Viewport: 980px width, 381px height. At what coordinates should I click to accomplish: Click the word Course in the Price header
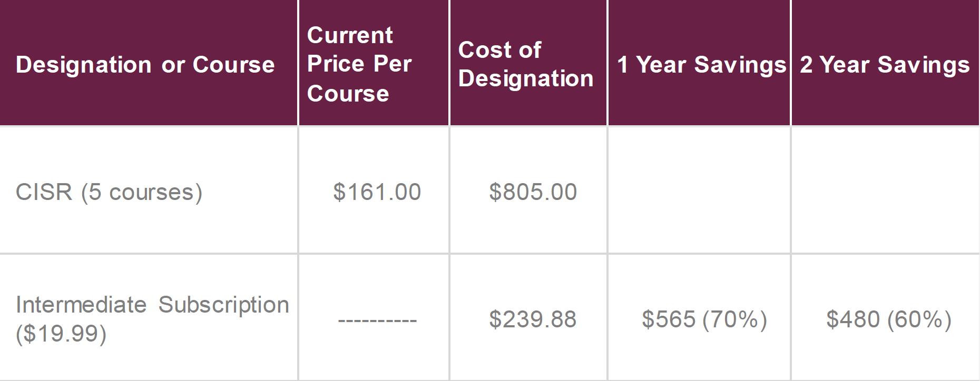[x=348, y=94]
